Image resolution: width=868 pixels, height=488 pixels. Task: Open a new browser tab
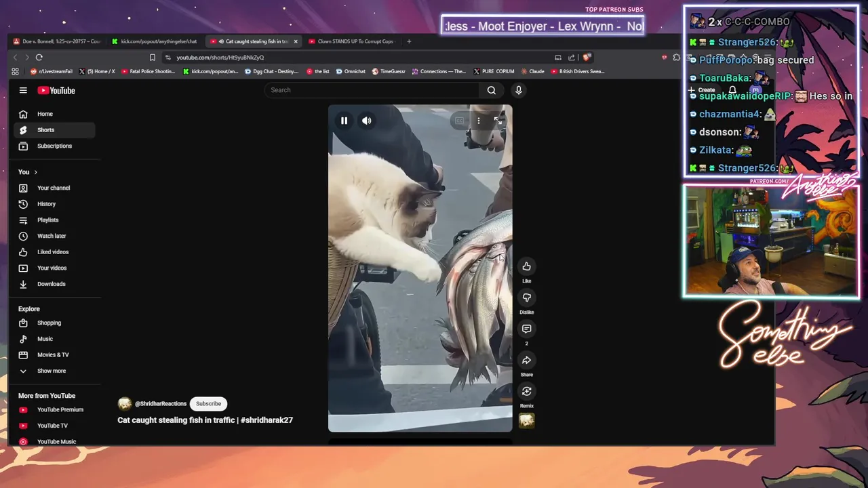click(409, 41)
